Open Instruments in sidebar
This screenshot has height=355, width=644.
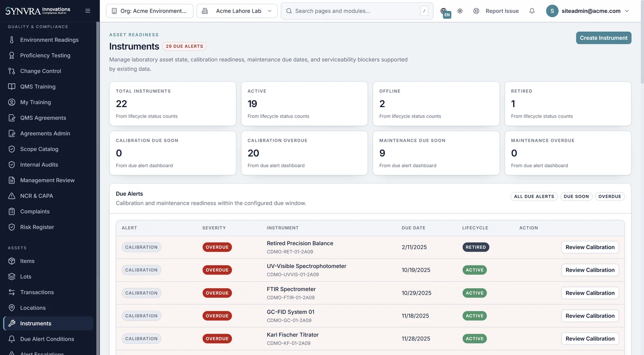pyautogui.click(x=48, y=324)
